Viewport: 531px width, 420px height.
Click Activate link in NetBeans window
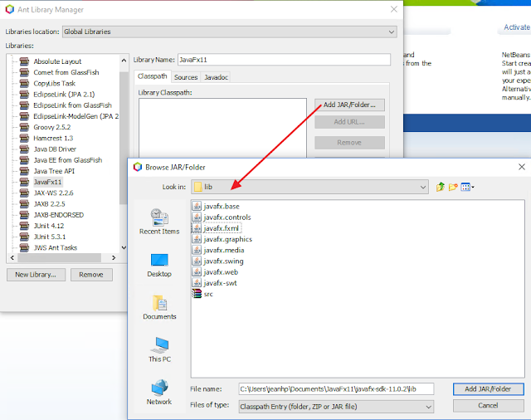517,27
